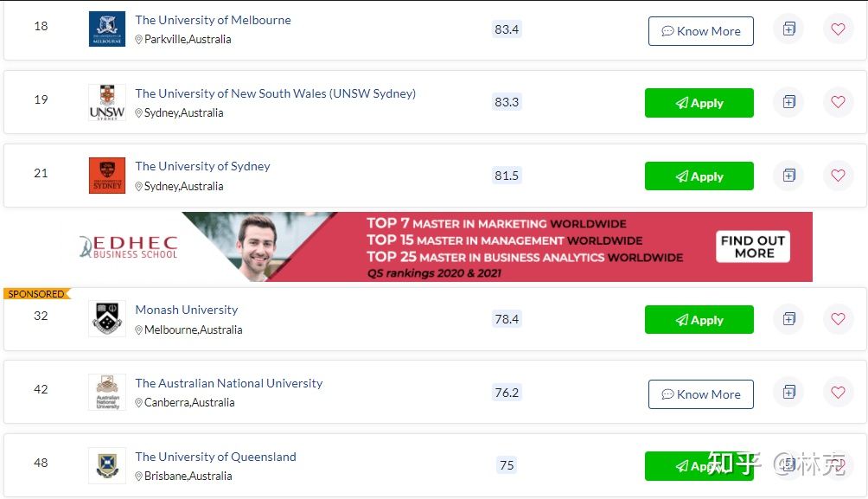Click Know More for University of Melbourne

(x=701, y=31)
